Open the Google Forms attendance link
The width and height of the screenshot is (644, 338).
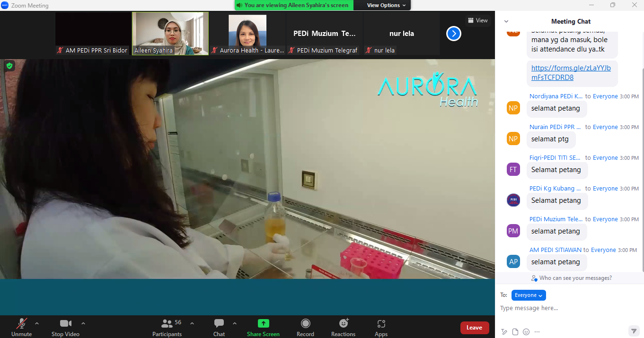tap(571, 73)
